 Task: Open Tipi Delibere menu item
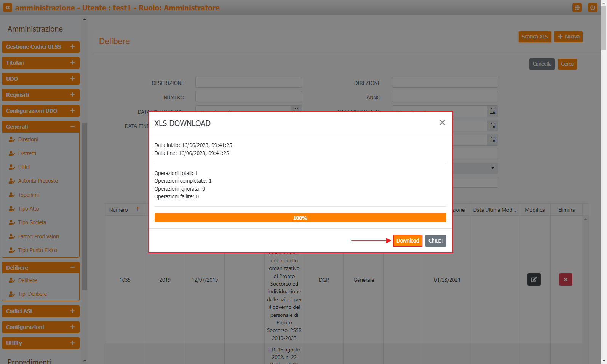click(32, 294)
